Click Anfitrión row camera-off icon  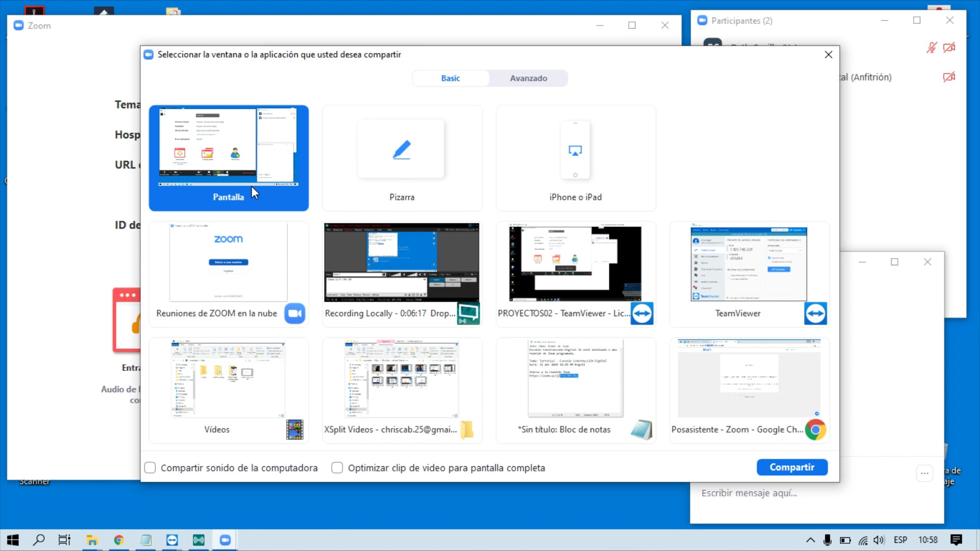click(x=949, y=77)
